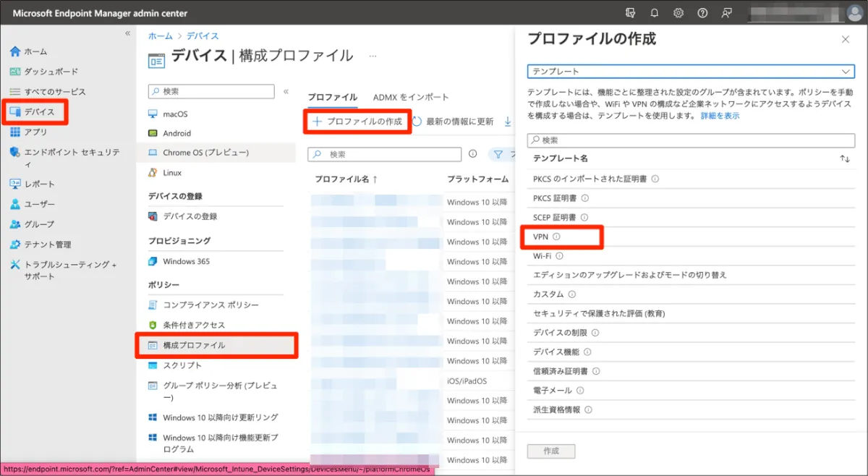Open the 詳細を表示 link
868x476 pixels.
[x=720, y=116]
